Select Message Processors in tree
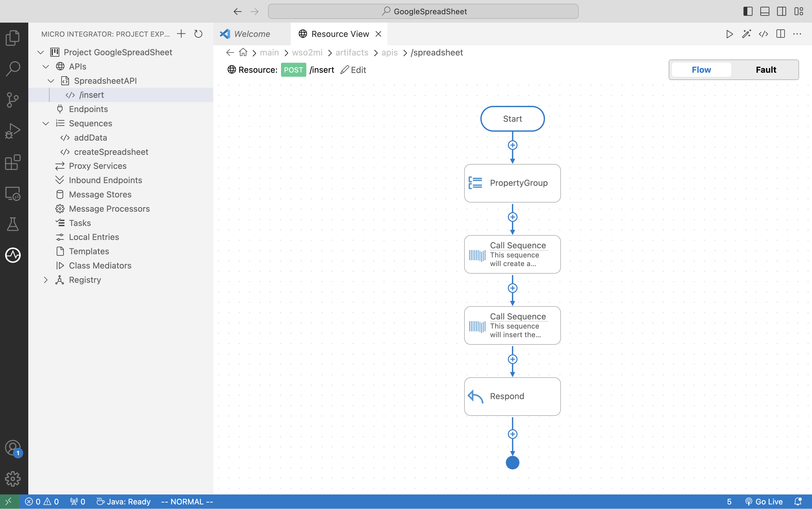The image size is (812, 509). [121, 209]
